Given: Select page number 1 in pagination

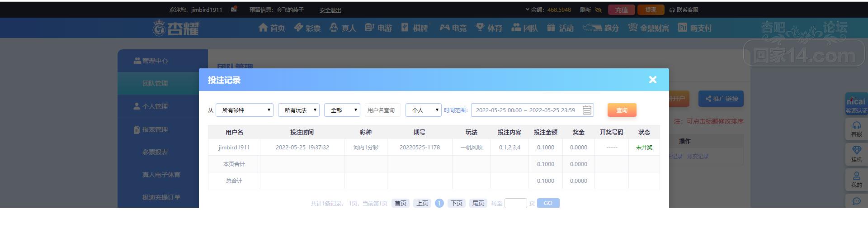Looking at the screenshot, I should (x=439, y=203).
